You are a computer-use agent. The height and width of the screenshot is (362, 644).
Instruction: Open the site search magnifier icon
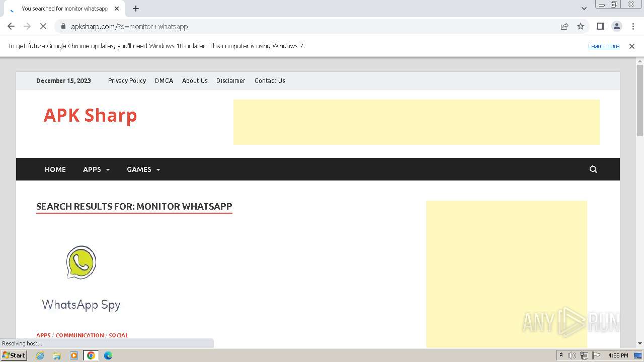pyautogui.click(x=593, y=169)
